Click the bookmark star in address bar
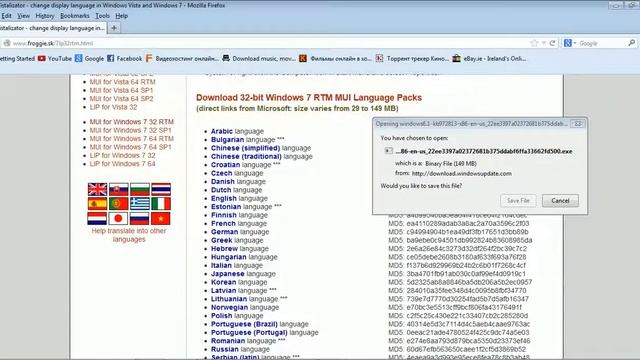Image resolution: width=640 pixels, height=360 pixels. pyautogui.click(x=534, y=43)
